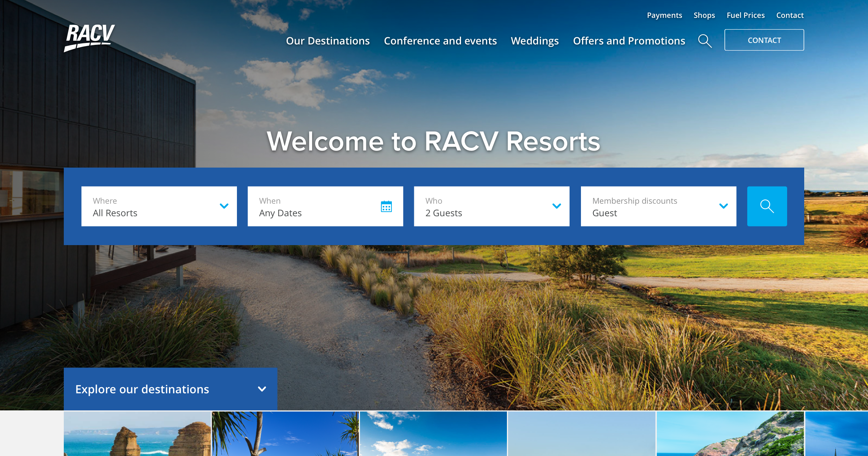868x456 pixels.
Task: Visit the Shops link
Action: click(704, 15)
